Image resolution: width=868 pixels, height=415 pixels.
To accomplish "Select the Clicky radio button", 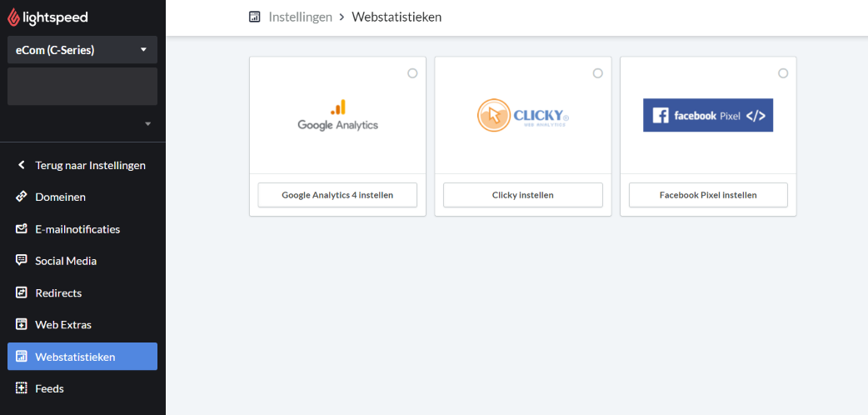I will [598, 73].
